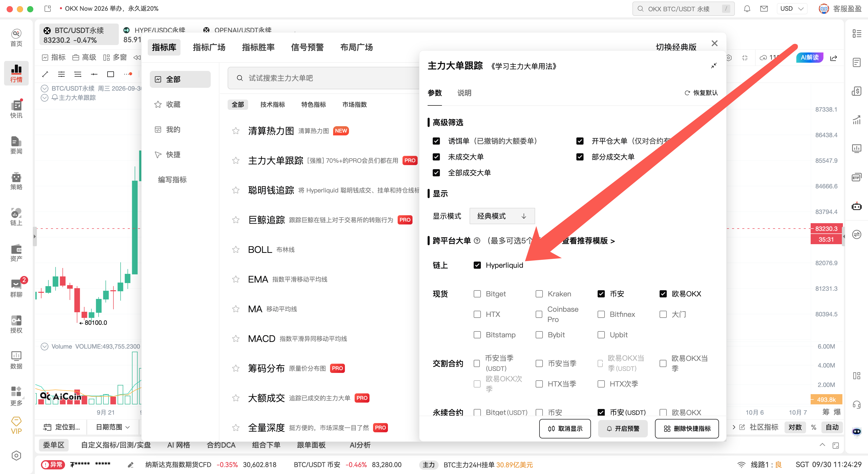This screenshot has height=474, width=868.
Task: Select 收藏 in indicator library sidebar
Action: click(180, 104)
